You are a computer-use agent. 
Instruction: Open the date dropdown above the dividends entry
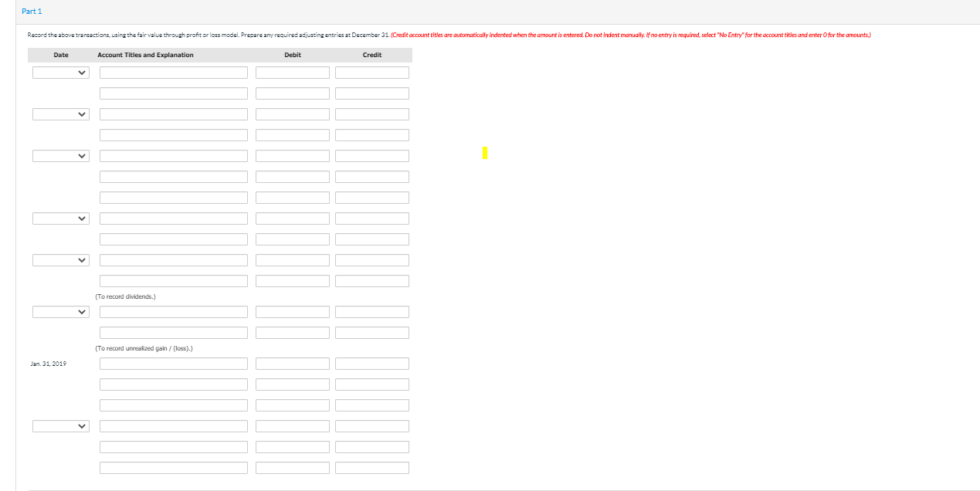(60, 259)
